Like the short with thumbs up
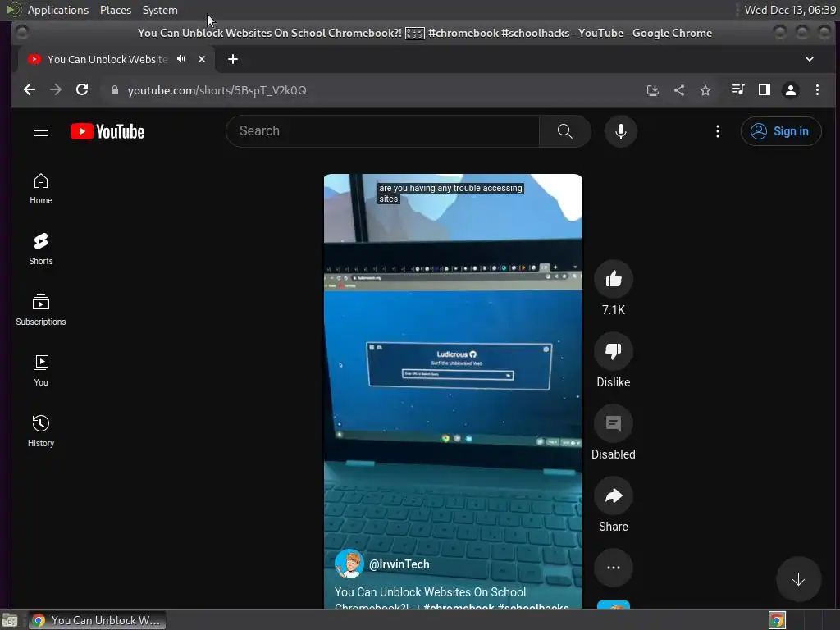 (614, 279)
